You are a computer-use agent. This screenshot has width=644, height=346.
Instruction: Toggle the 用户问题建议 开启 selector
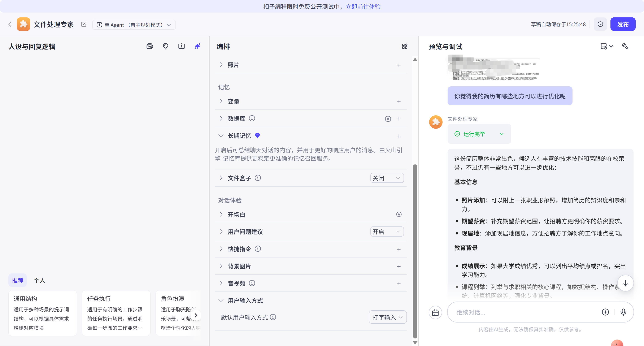tap(387, 232)
